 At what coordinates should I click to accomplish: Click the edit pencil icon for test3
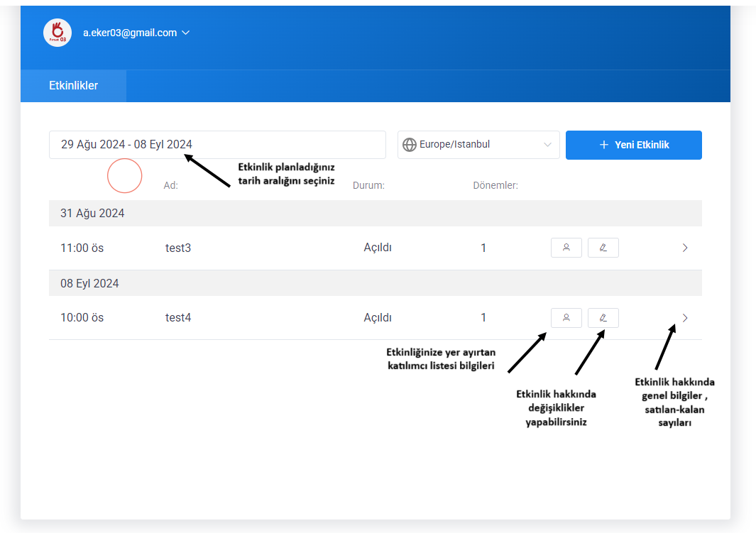pos(603,248)
